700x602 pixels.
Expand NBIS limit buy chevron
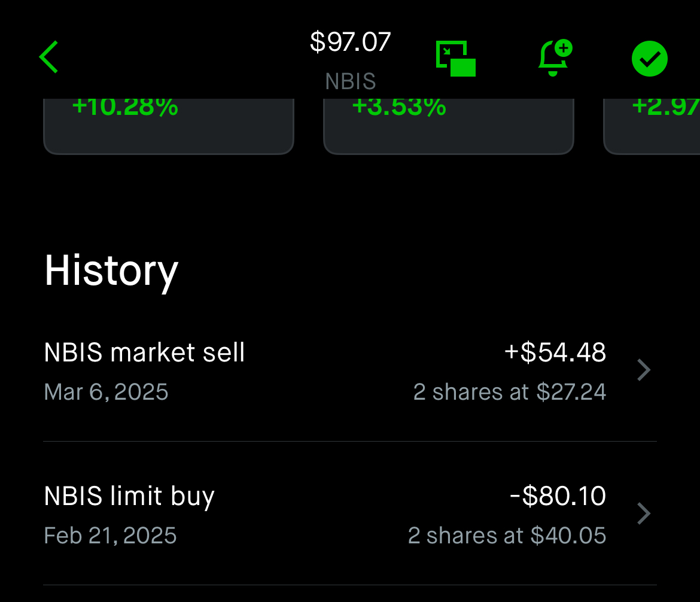(644, 513)
